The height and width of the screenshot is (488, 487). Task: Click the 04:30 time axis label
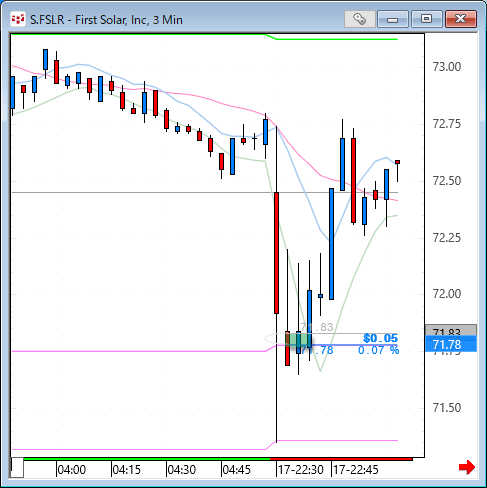(182, 470)
